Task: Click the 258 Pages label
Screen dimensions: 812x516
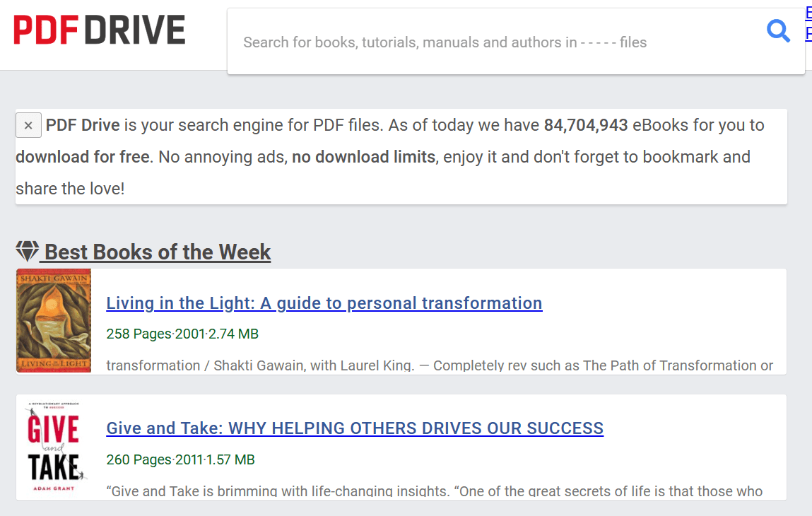Action: (x=139, y=334)
